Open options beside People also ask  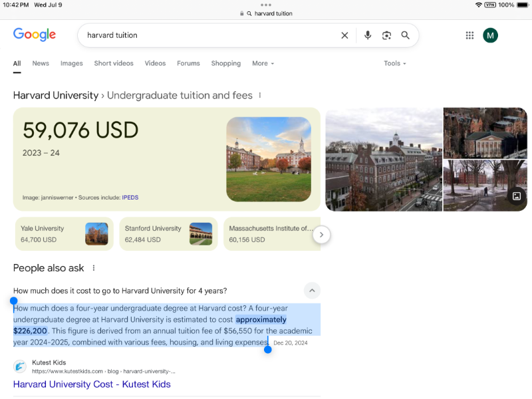(94, 268)
